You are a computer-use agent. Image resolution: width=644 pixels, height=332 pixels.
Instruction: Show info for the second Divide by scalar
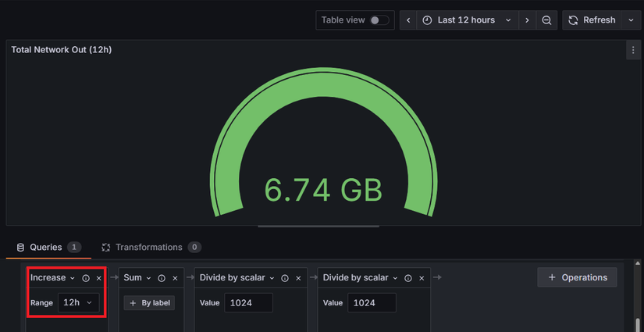point(408,278)
